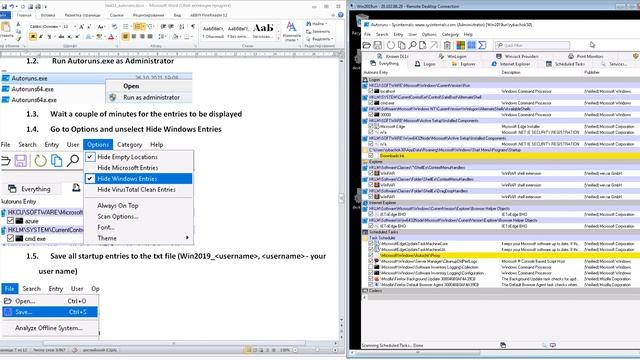Image resolution: width=640 pixels, height=360 pixels.
Task: Click the Jump to Entry arrow icon in Autoruns
Action: [433, 45]
